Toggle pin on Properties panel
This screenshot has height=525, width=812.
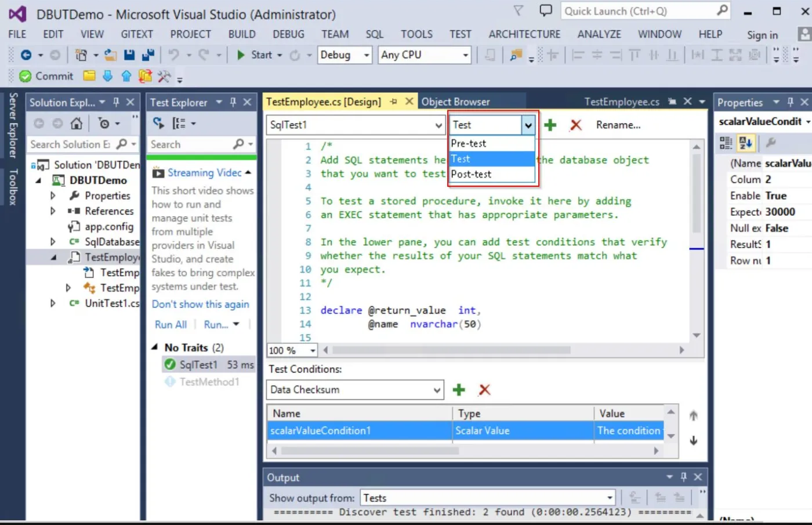pos(790,102)
